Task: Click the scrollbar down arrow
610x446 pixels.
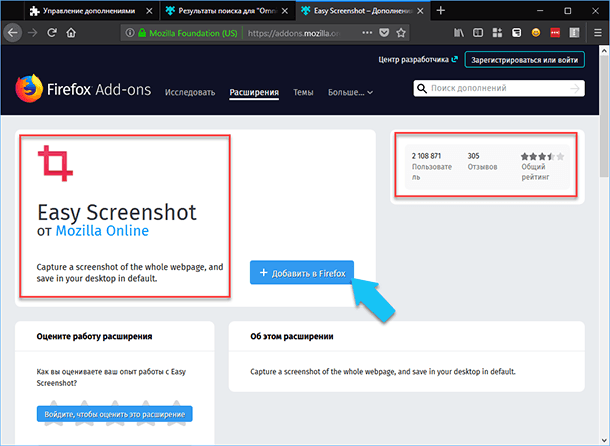Action: (x=604, y=441)
